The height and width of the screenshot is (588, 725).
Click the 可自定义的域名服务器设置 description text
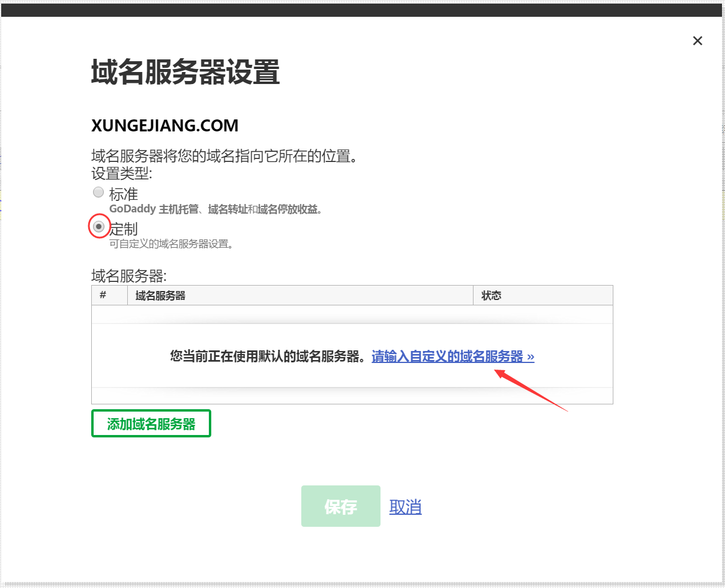point(171,244)
